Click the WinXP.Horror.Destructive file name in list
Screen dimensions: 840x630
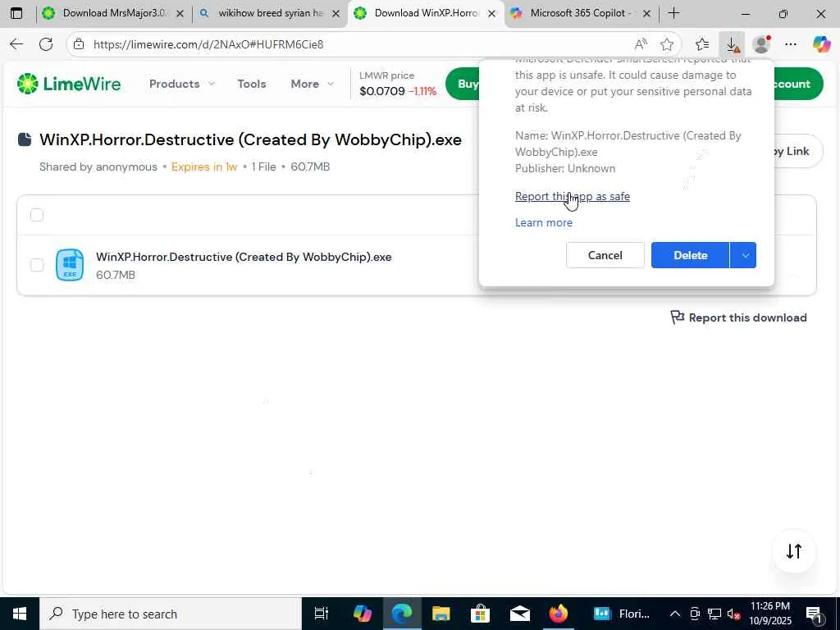[244, 257]
